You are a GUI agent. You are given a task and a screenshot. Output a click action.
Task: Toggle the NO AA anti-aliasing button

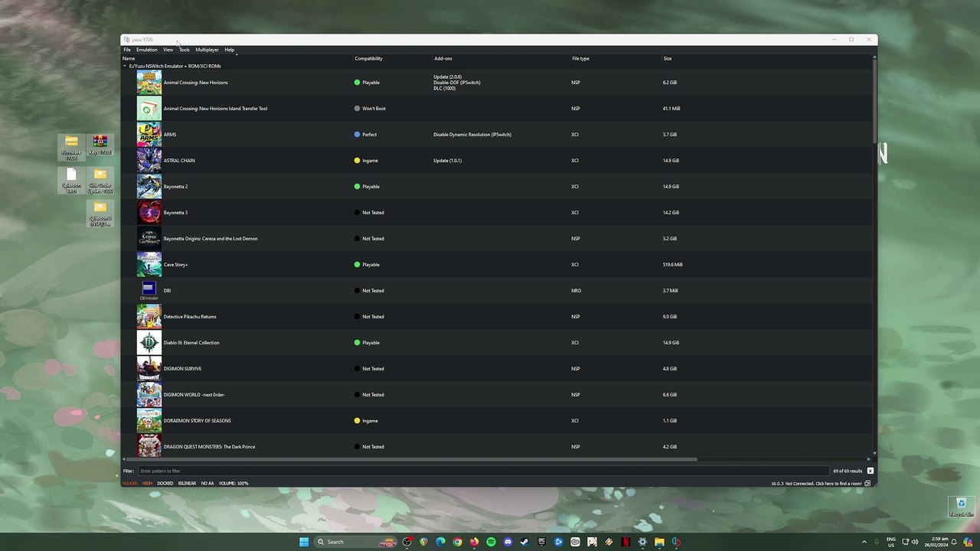pyautogui.click(x=207, y=484)
